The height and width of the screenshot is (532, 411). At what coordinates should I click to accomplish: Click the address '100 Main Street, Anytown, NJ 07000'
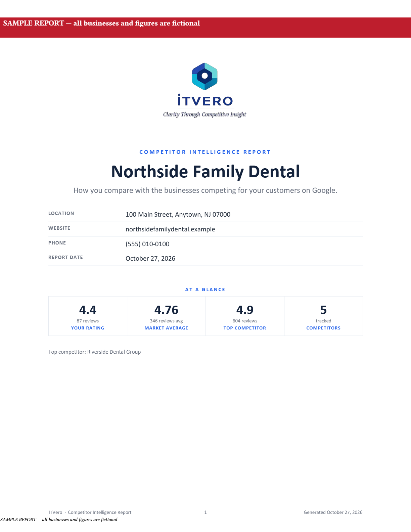click(178, 215)
